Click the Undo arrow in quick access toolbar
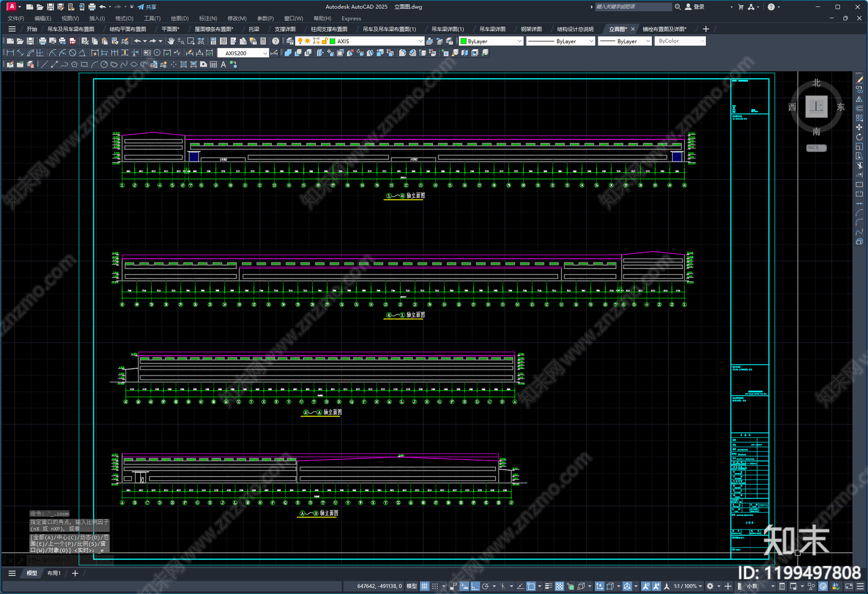 [102, 7]
